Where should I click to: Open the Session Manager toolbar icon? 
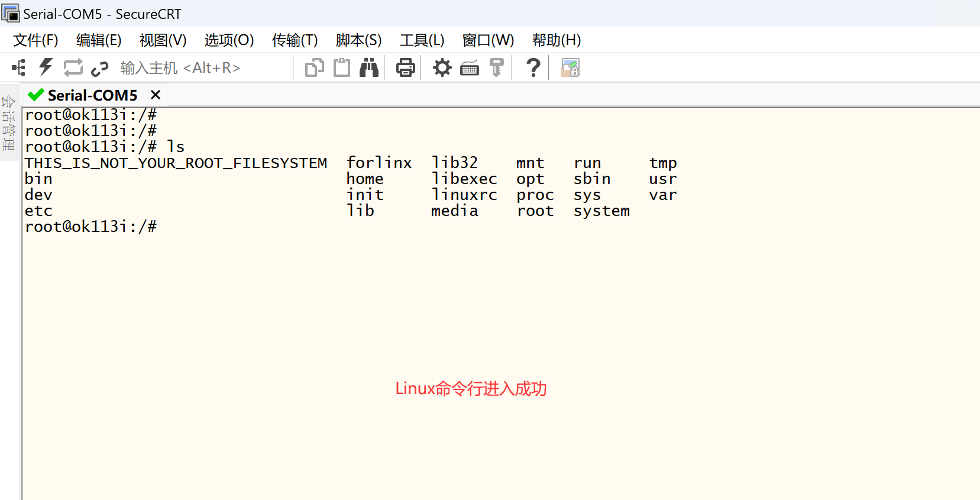[x=18, y=67]
